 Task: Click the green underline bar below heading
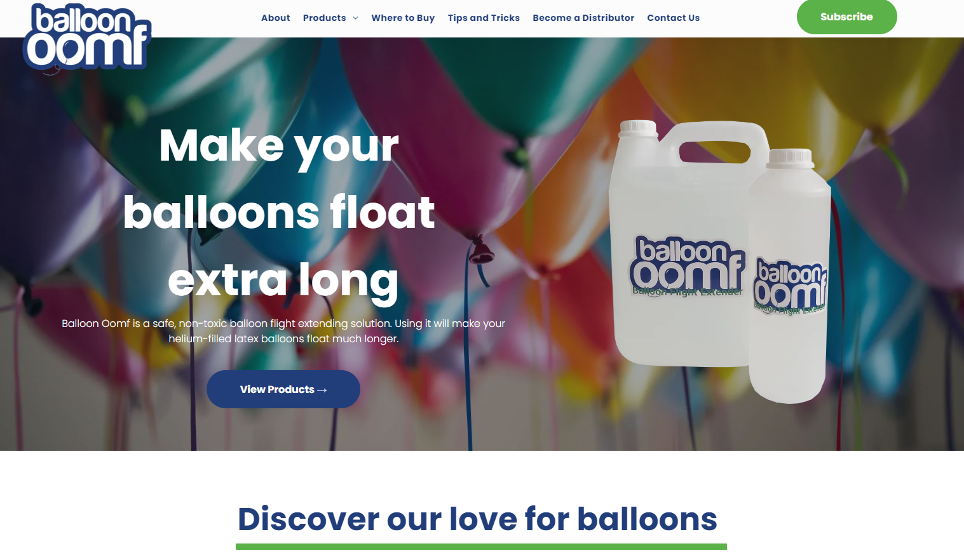[481, 547]
